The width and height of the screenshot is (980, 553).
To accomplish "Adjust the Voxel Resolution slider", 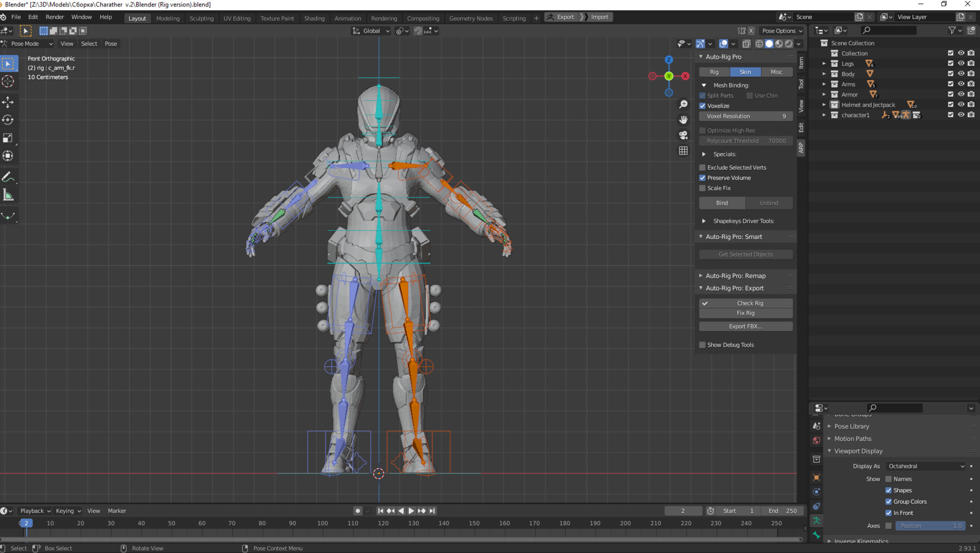I will (745, 116).
